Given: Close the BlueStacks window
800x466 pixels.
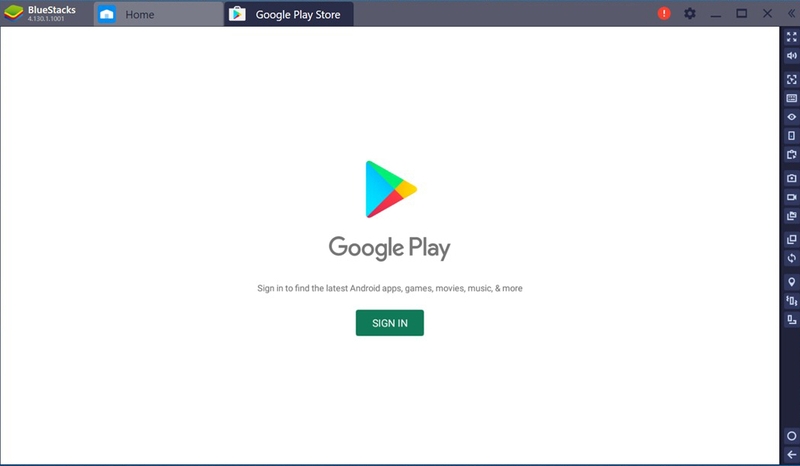Looking at the screenshot, I should click(x=767, y=13).
